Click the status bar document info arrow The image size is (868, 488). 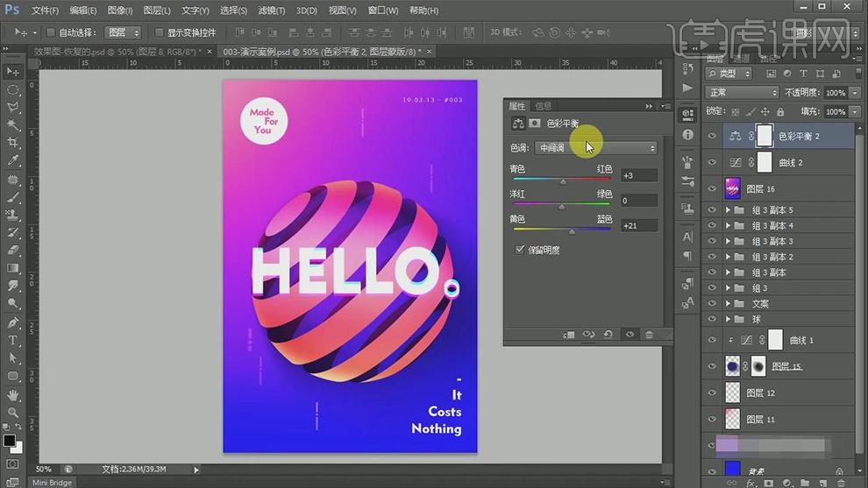click(x=196, y=470)
